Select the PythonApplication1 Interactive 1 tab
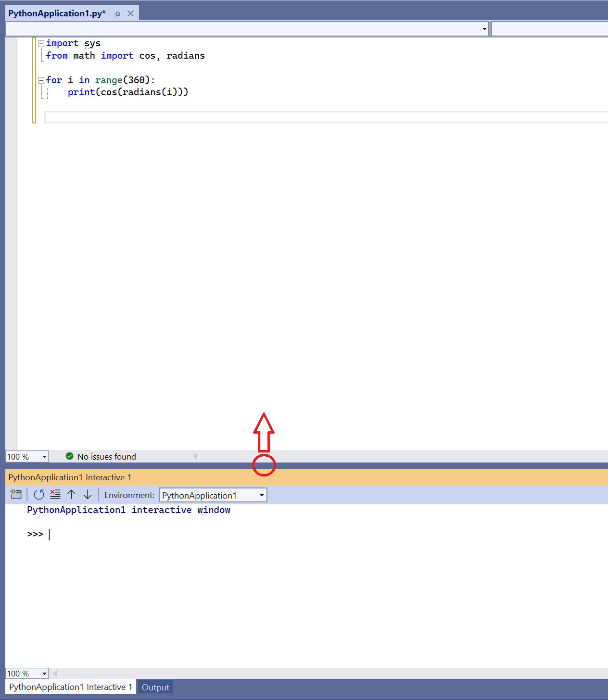The width and height of the screenshot is (608, 700). (70, 687)
